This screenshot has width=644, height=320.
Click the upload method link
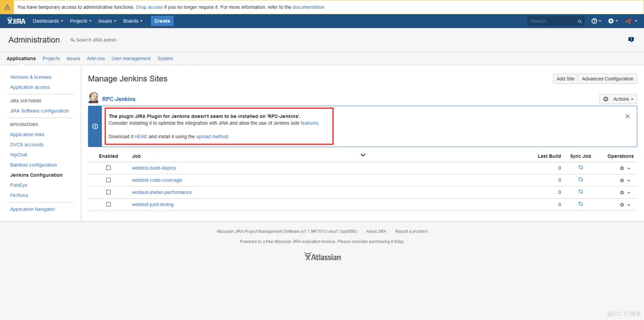212,136
